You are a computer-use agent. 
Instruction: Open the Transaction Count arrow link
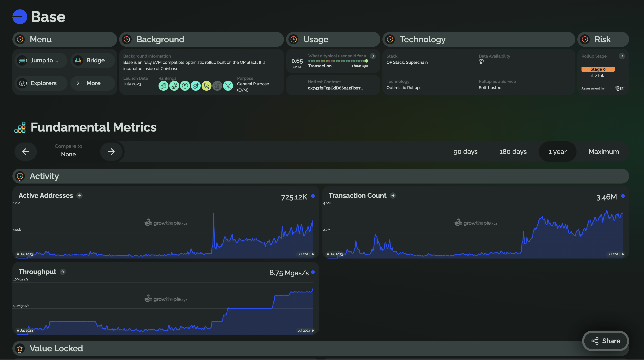(x=393, y=195)
